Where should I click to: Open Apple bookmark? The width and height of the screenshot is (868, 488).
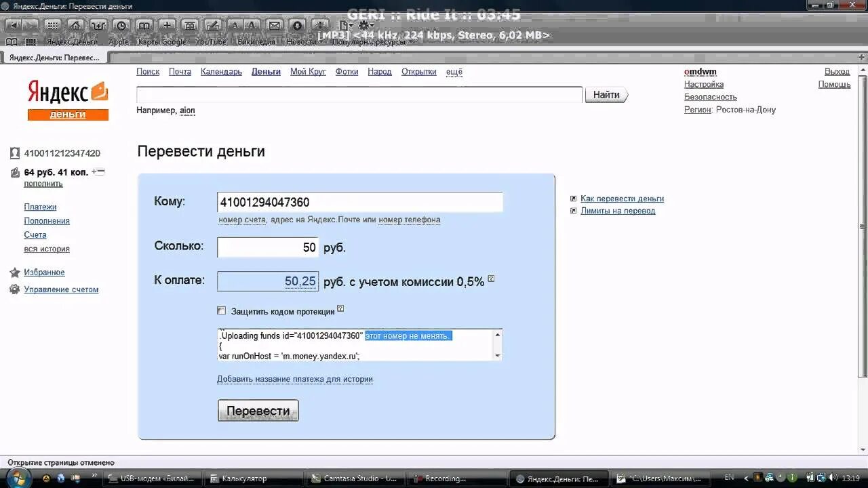119,42
